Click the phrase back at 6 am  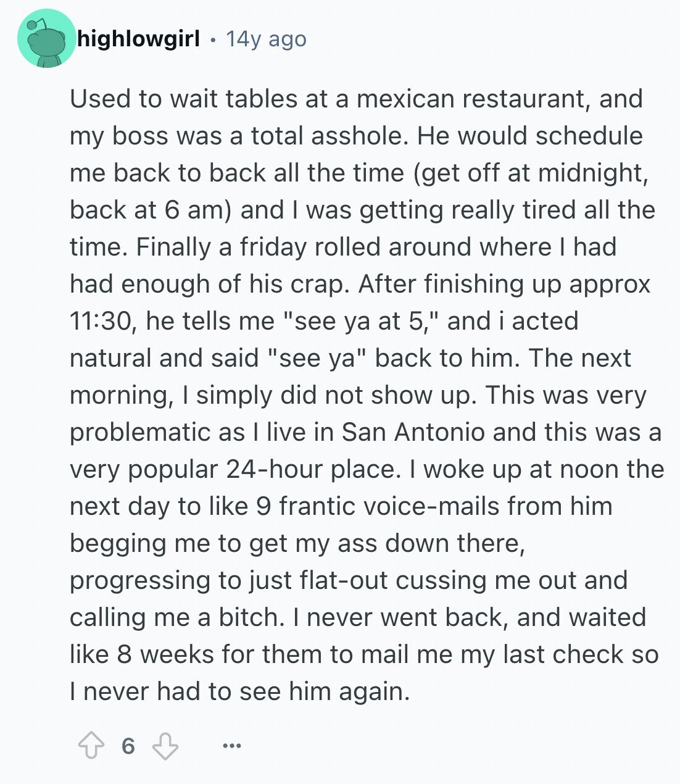pyautogui.click(x=150, y=210)
